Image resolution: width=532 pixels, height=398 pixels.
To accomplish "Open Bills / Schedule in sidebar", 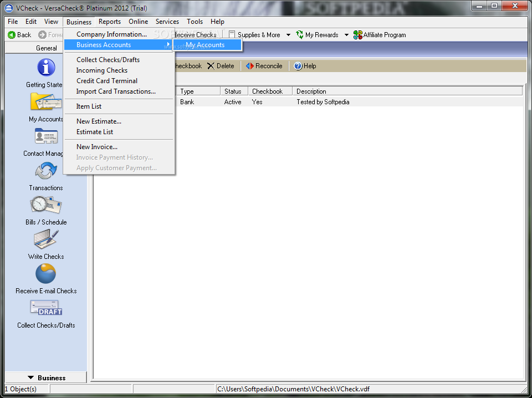I will (46, 205).
